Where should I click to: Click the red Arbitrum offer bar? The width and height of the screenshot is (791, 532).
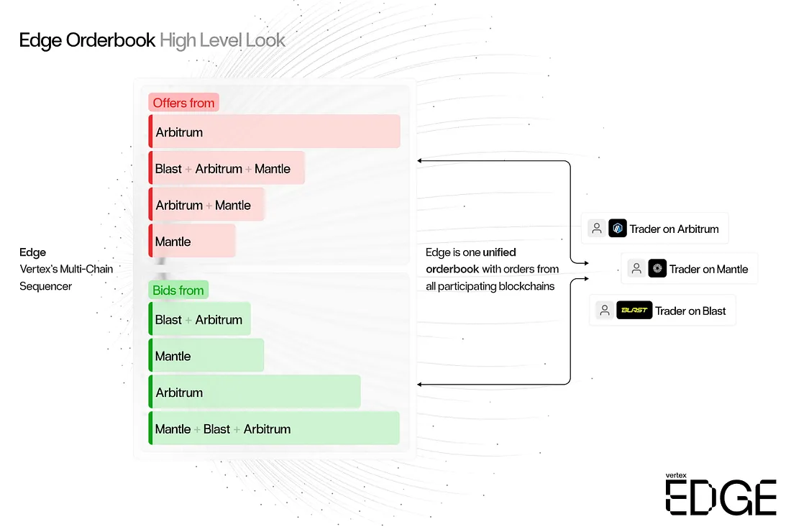point(275,132)
